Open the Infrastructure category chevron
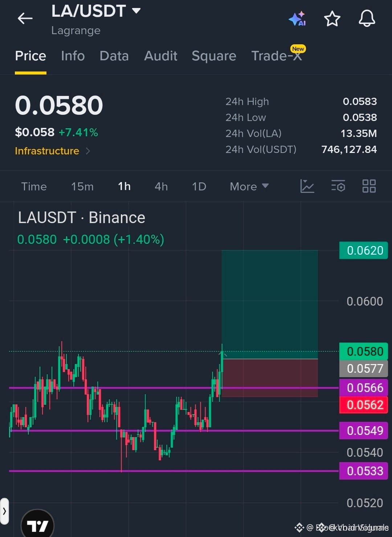This screenshot has width=392, height=537. 88,151
